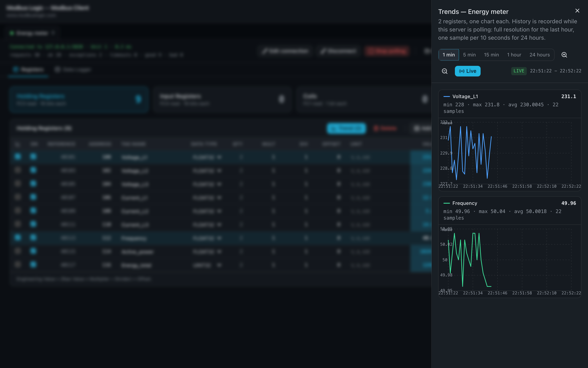
Task: Select the Frequency chart label
Action: click(x=464, y=203)
